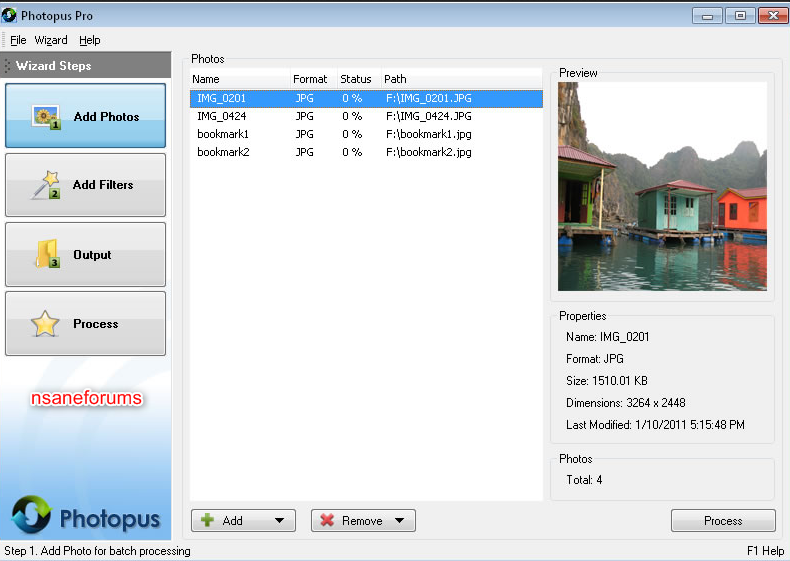790x561 pixels.
Task: Sort list by Status column header
Action: 359,79
